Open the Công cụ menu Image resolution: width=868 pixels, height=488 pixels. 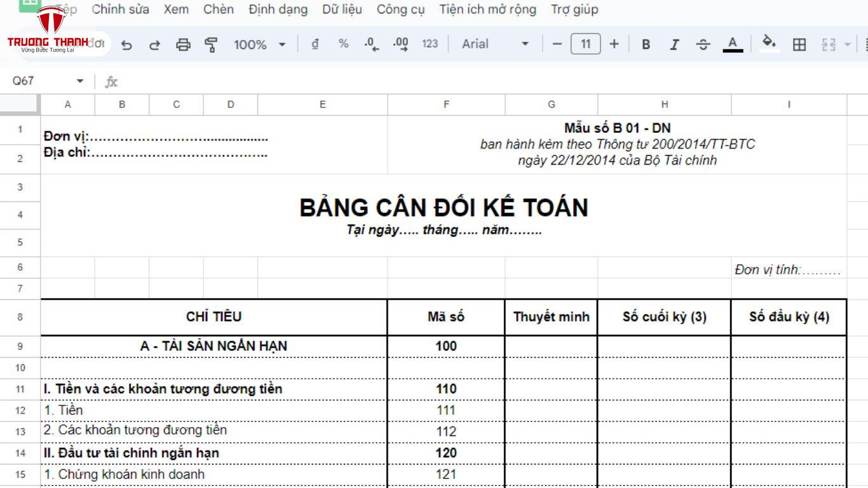[x=400, y=10]
